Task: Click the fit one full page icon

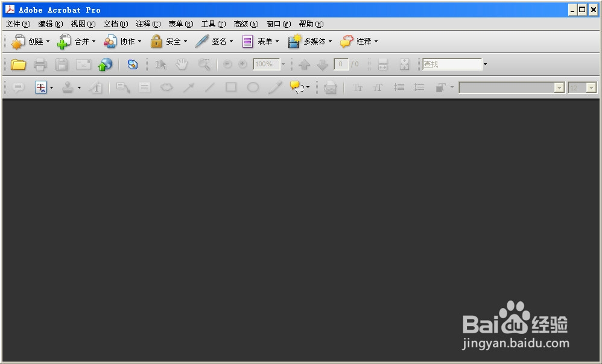Action: (x=404, y=64)
